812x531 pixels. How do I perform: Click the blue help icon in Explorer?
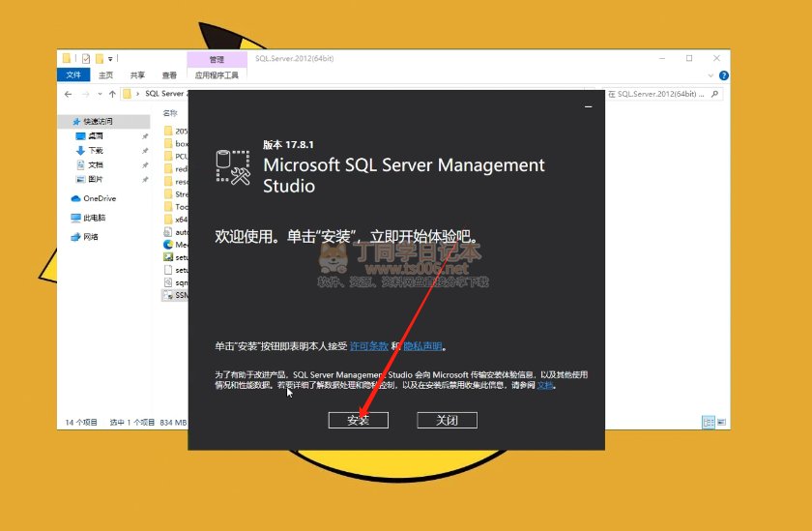pos(723,75)
